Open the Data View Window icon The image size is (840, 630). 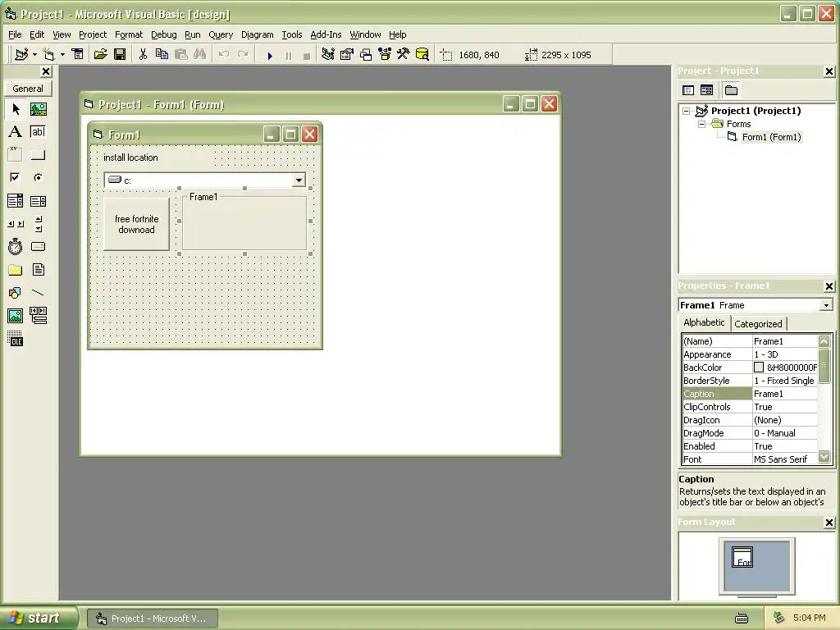pyautogui.click(x=422, y=55)
